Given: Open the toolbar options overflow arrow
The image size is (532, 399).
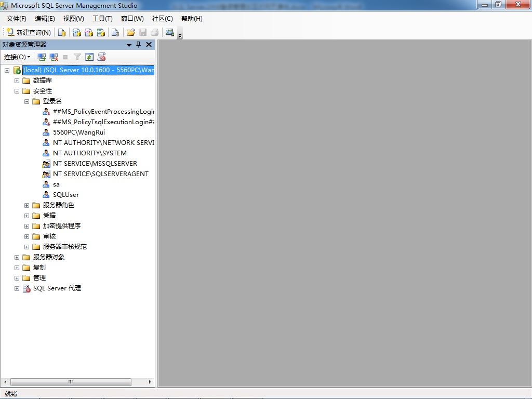Looking at the screenshot, I should pos(180,35).
